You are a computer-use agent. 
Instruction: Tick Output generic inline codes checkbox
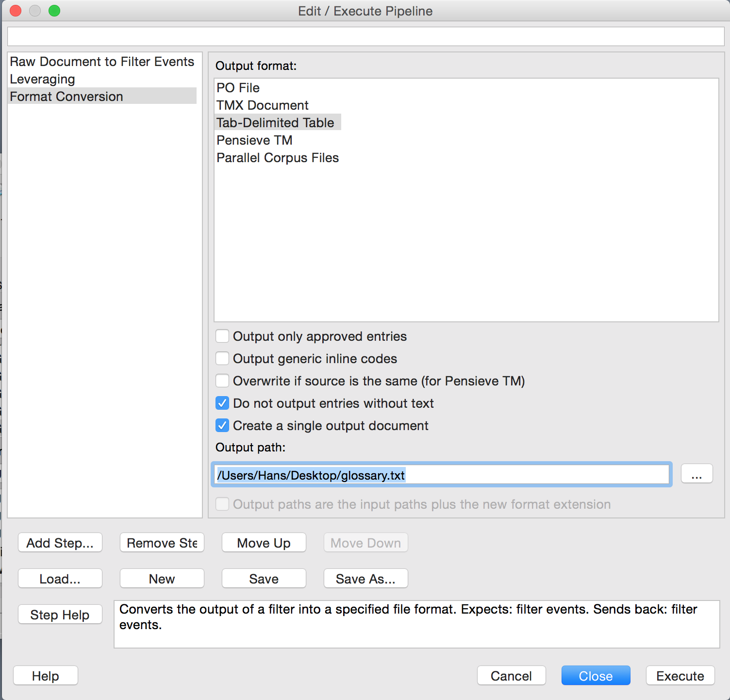pyautogui.click(x=222, y=359)
